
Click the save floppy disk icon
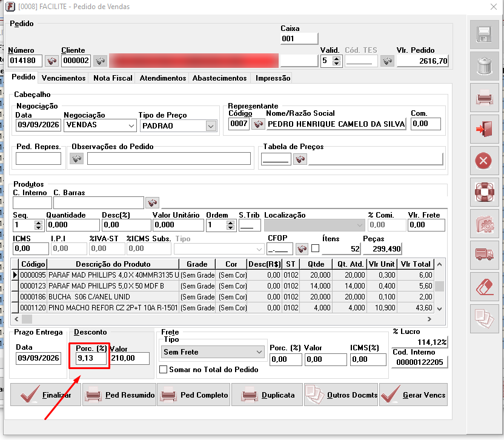(485, 35)
